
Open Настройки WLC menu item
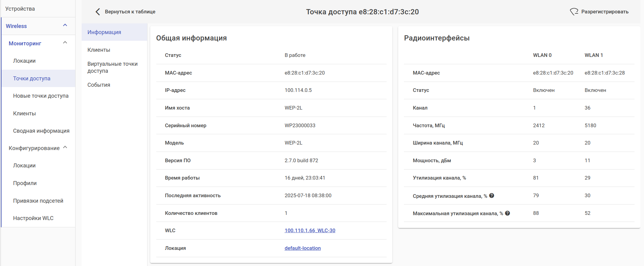point(33,218)
